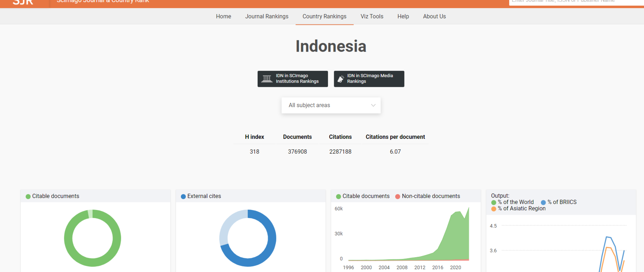644x272 pixels.
Task: Open Viz Tools menu
Action: [x=372, y=16]
